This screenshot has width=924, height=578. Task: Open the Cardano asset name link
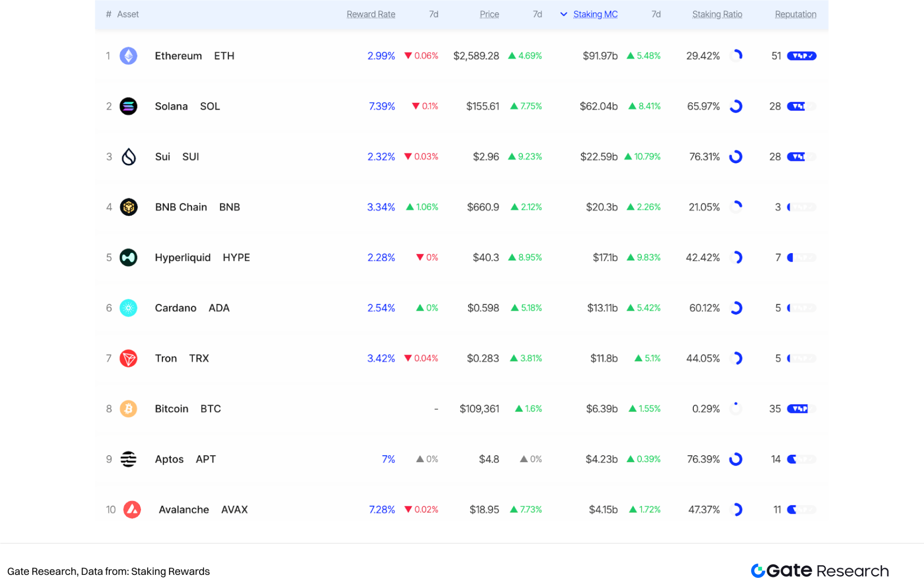pyautogui.click(x=176, y=308)
